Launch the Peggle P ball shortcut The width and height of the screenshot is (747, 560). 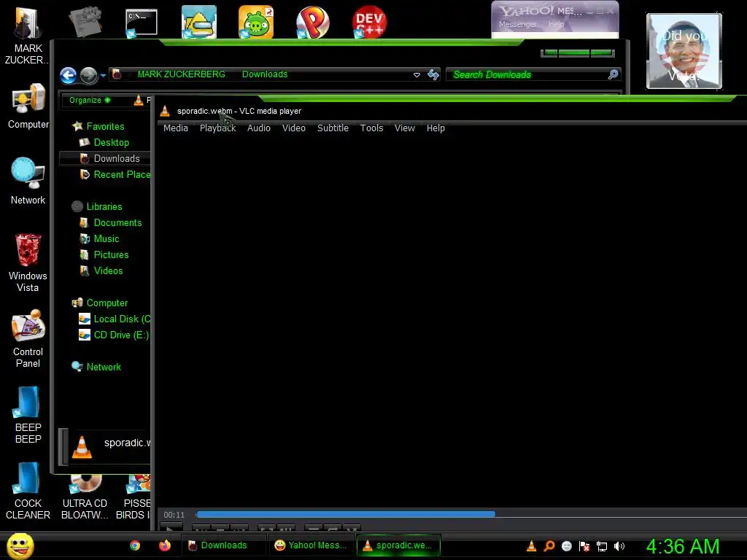coord(312,22)
